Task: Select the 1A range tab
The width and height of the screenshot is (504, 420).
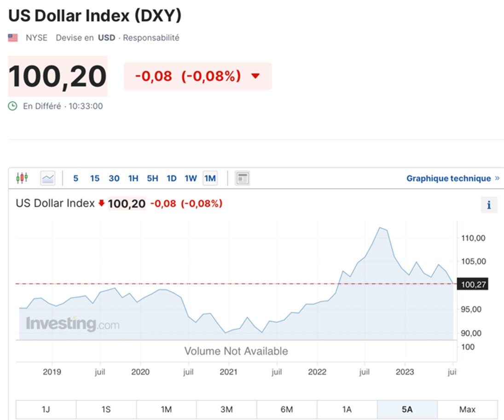Action: [x=347, y=409]
